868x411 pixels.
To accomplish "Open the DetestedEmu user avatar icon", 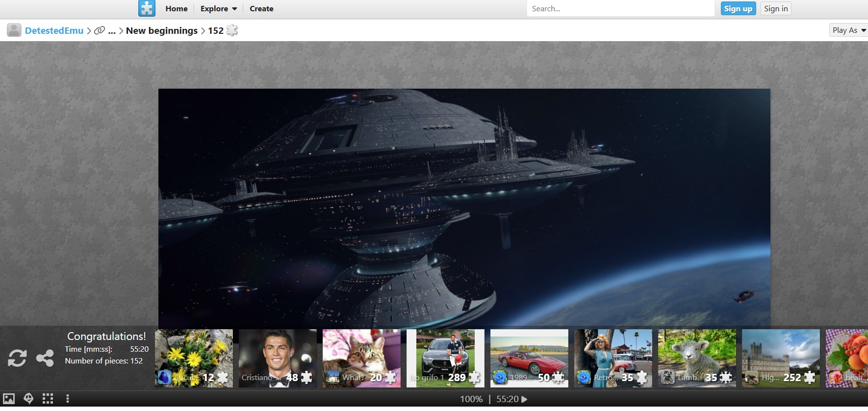I will [14, 30].
